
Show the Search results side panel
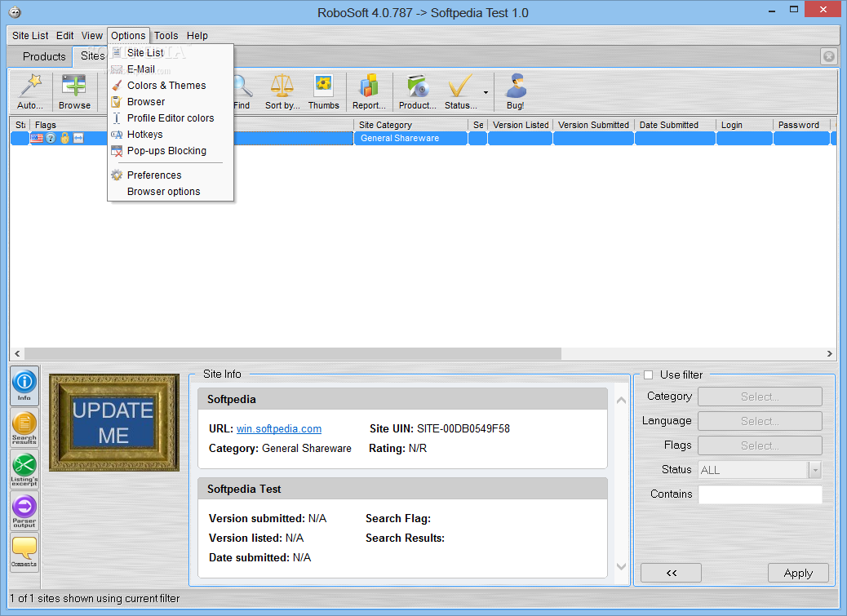tap(24, 428)
